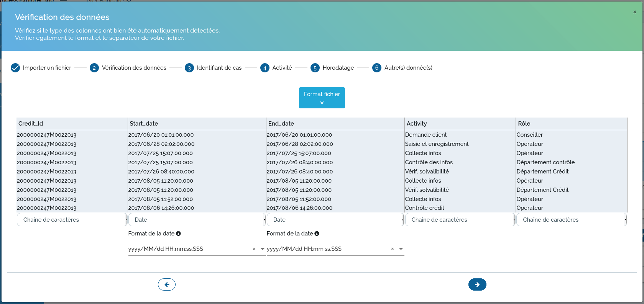The image size is (644, 304).
Task: Click the Start_date date format input field
Action: pos(188,249)
